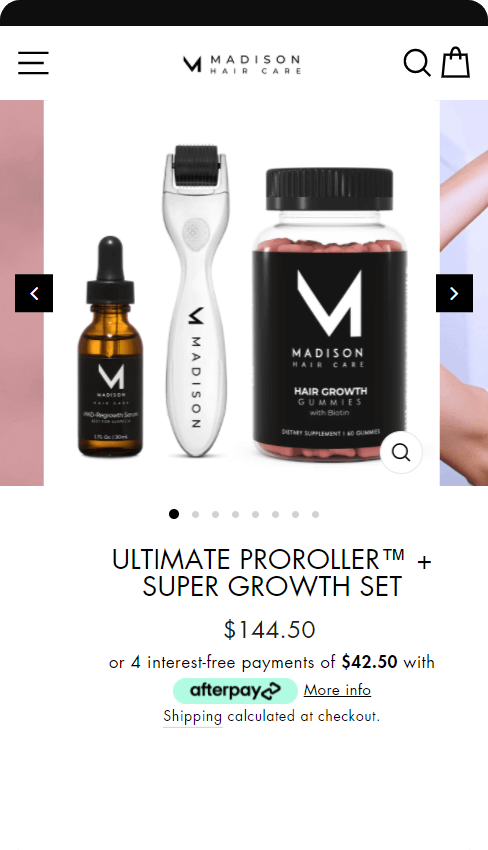Open the hamburger navigation menu
This screenshot has height=850, width=488.
click(33, 63)
